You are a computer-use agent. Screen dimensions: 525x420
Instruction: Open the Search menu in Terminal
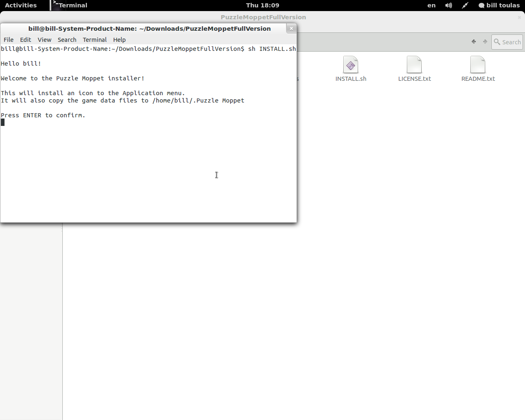67,40
